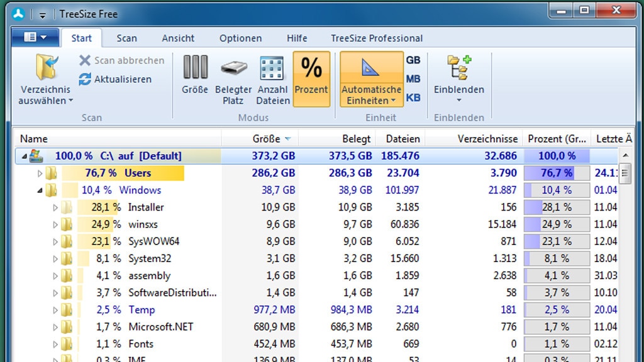Open Einblenden show options
The height and width of the screenshot is (362, 644).
tap(458, 79)
